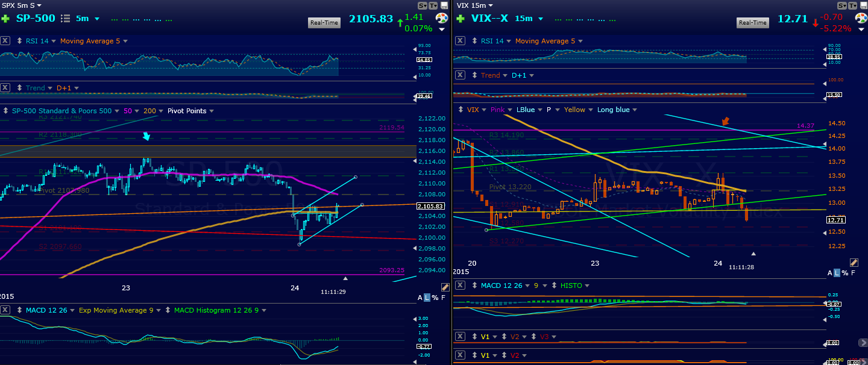Click the S button on SPX chart header
868x365 pixels.
pyautogui.click(x=423, y=5)
